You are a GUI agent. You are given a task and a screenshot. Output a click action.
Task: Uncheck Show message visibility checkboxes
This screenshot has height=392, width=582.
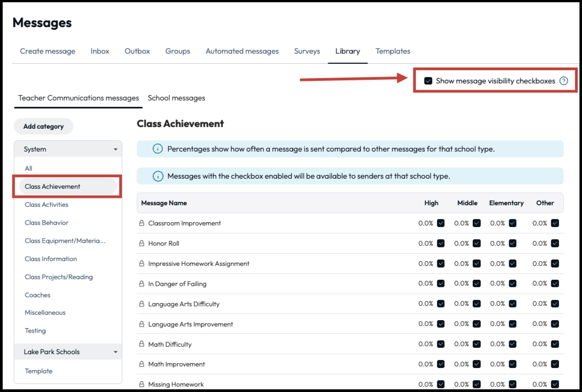pyautogui.click(x=428, y=81)
